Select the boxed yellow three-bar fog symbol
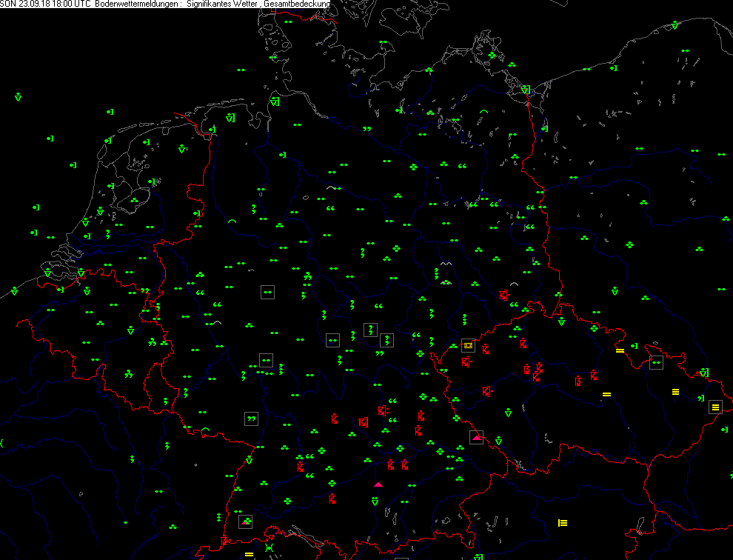The image size is (733, 560). [x=715, y=407]
